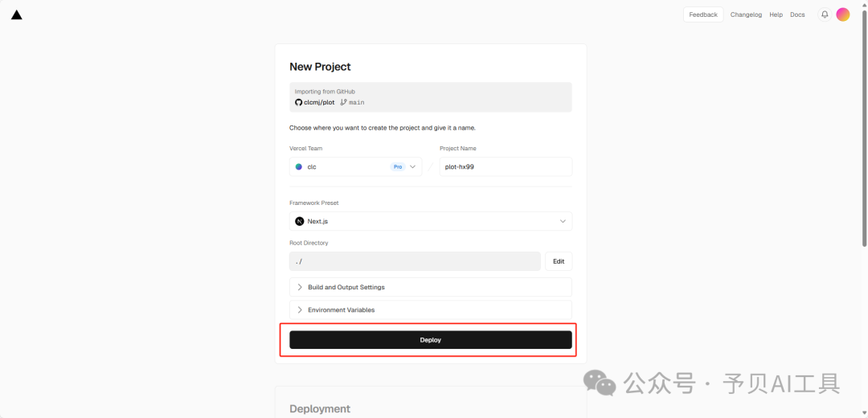Click the Vercel triangle logo
Image resolution: width=868 pixels, height=418 pixels.
pos(17,14)
